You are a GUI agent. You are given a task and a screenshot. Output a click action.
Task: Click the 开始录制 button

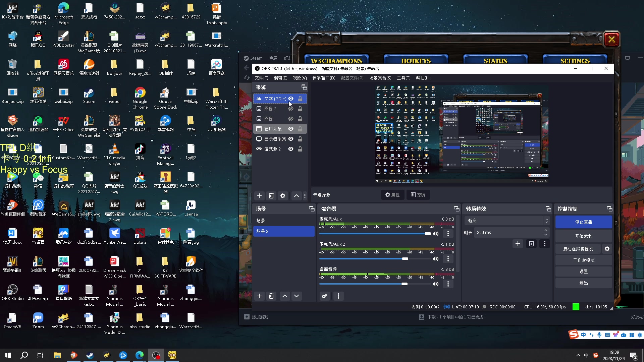583,236
